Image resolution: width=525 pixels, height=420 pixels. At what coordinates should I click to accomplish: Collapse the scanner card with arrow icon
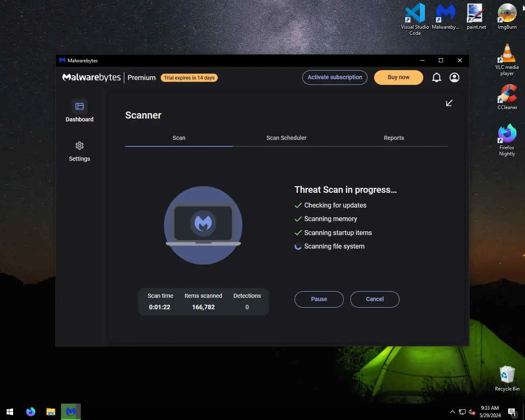(449, 103)
